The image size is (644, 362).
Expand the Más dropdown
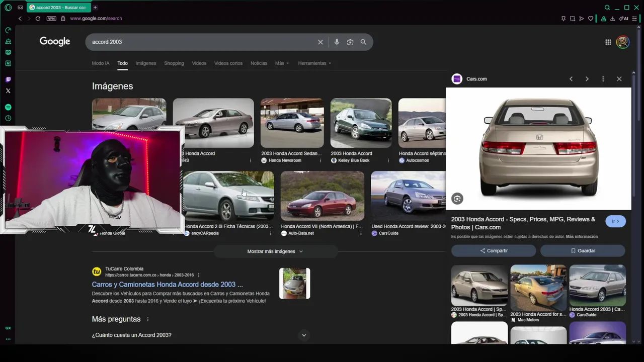282,63
